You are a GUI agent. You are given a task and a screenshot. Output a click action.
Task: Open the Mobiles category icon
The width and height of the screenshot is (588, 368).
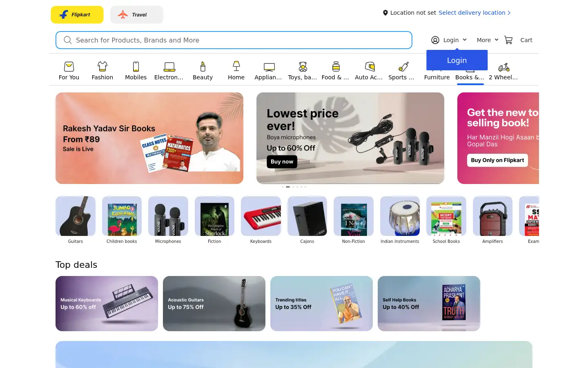[x=136, y=67]
